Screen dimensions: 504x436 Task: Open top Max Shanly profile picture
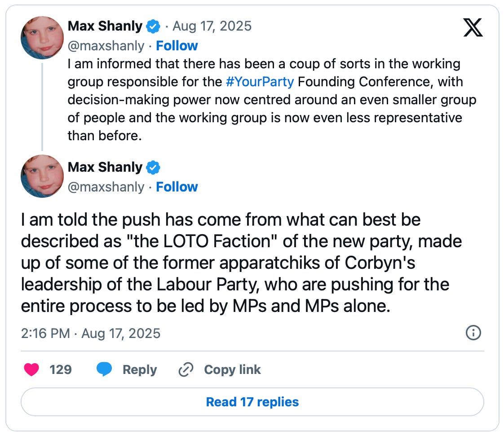pyautogui.click(x=42, y=38)
